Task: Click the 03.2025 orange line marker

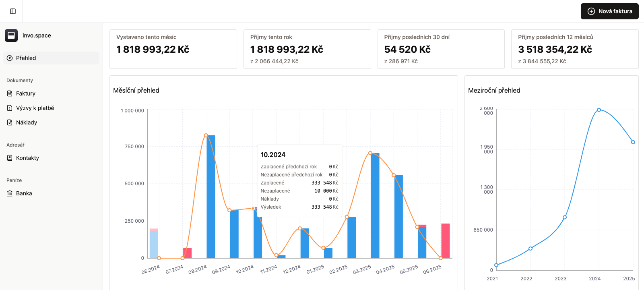Action: tap(370, 153)
